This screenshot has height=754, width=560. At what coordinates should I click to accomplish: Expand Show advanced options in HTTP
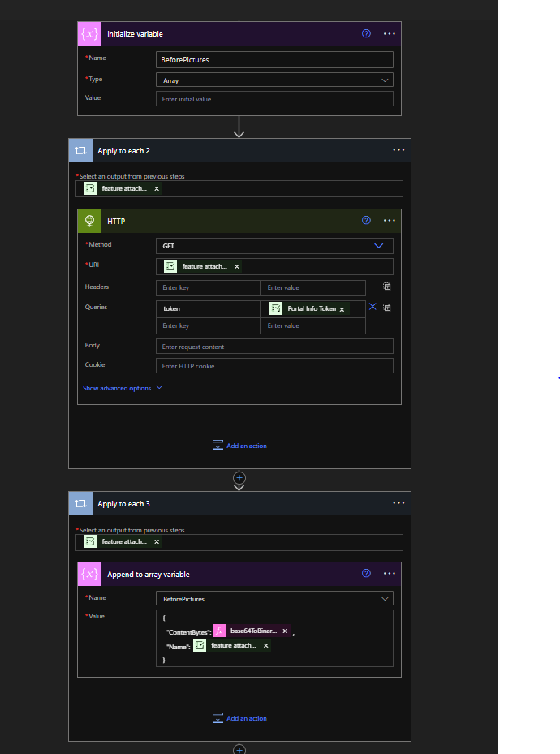pos(123,388)
